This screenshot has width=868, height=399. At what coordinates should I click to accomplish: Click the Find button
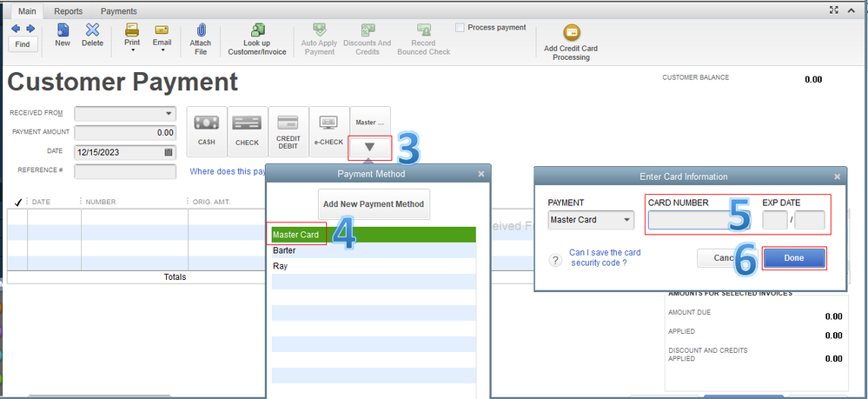pyautogui.click(x=23, y=44)
